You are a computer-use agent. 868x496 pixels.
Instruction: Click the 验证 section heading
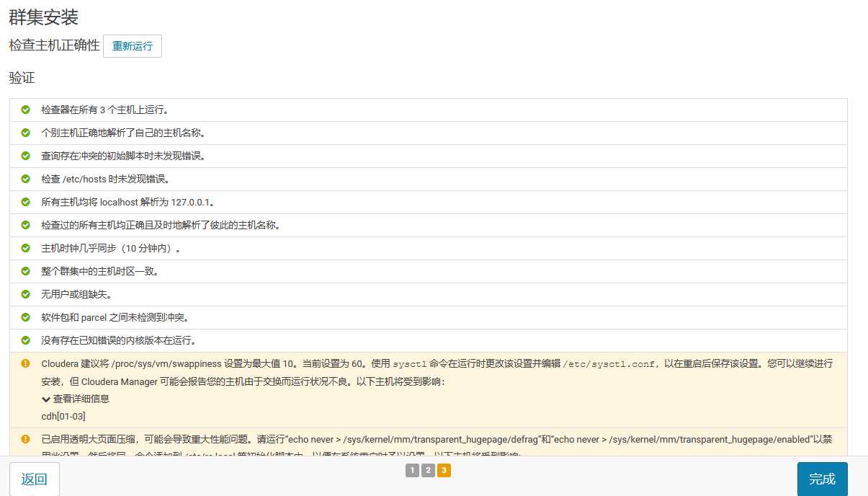point(22,78)
